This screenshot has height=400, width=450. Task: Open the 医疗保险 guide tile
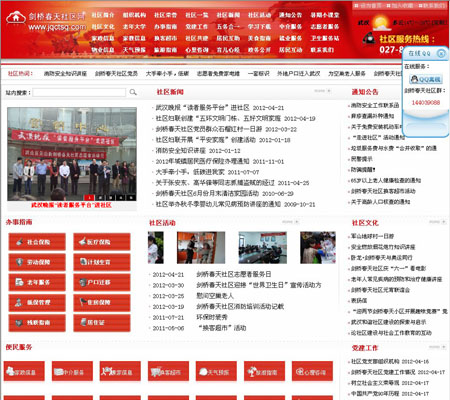click(102, 242)
